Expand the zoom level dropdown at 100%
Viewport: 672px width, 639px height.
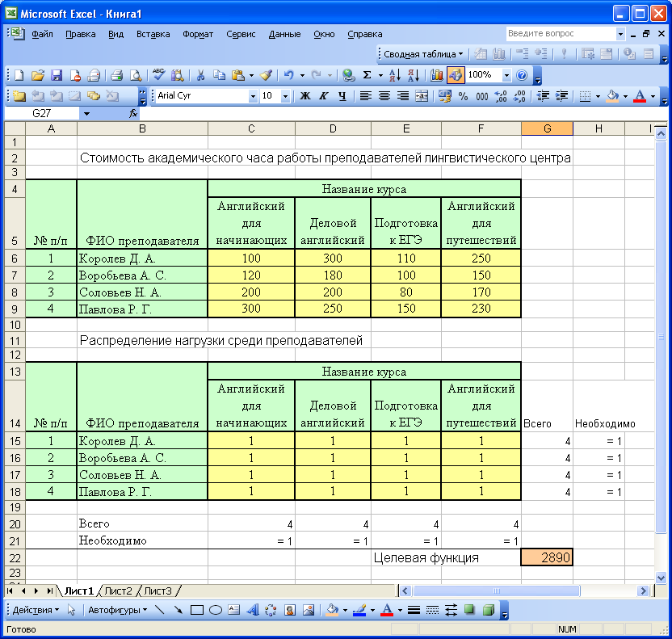pyautogui.click(x=506, y=75)
